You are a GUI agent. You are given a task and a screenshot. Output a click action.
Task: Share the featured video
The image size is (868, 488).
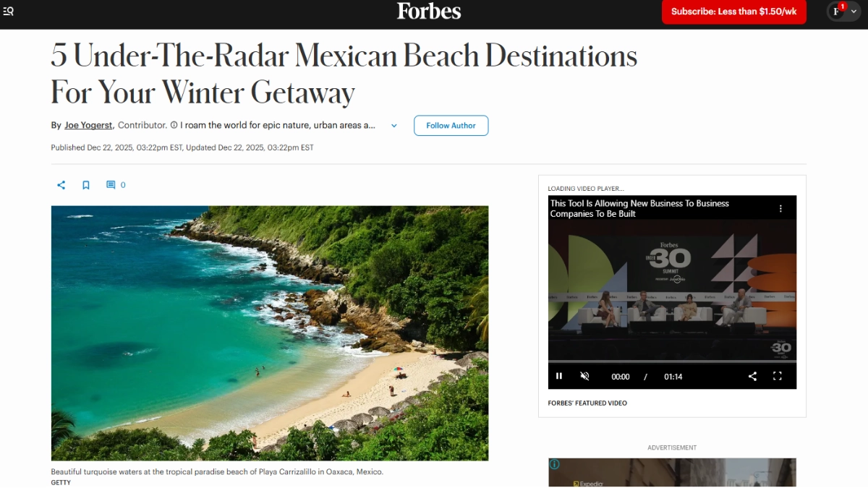tap(752, 376)
